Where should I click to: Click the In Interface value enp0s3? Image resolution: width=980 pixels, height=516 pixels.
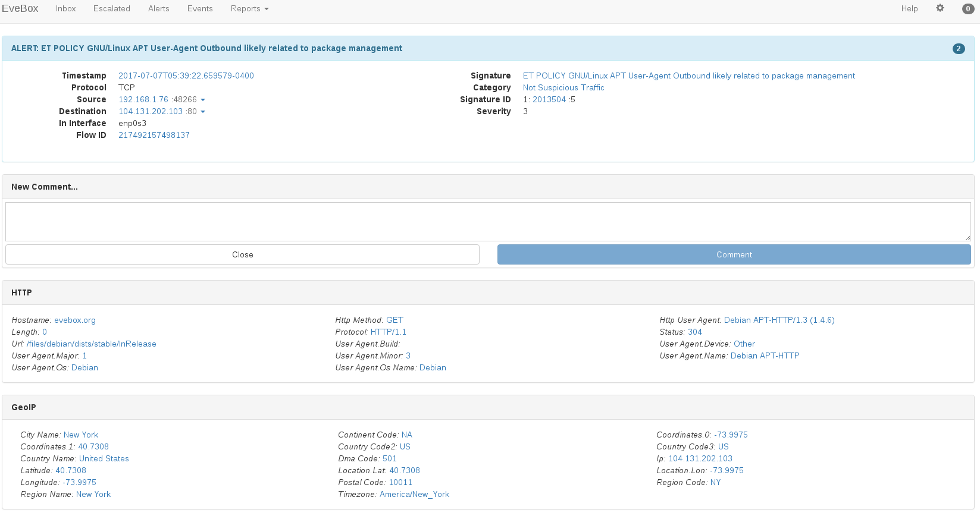pyautogui.click(x=132, y=124)
